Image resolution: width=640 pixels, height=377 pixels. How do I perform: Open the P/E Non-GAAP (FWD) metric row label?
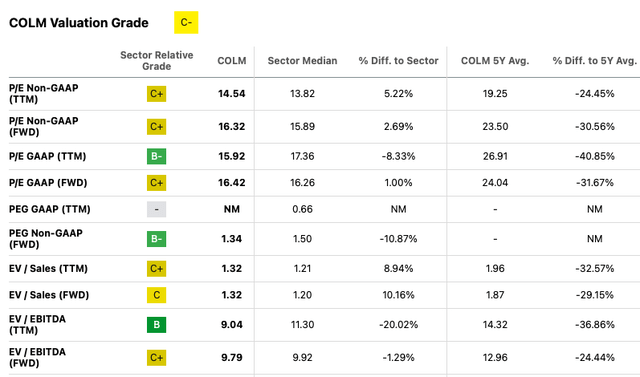[x=44, y=126]
